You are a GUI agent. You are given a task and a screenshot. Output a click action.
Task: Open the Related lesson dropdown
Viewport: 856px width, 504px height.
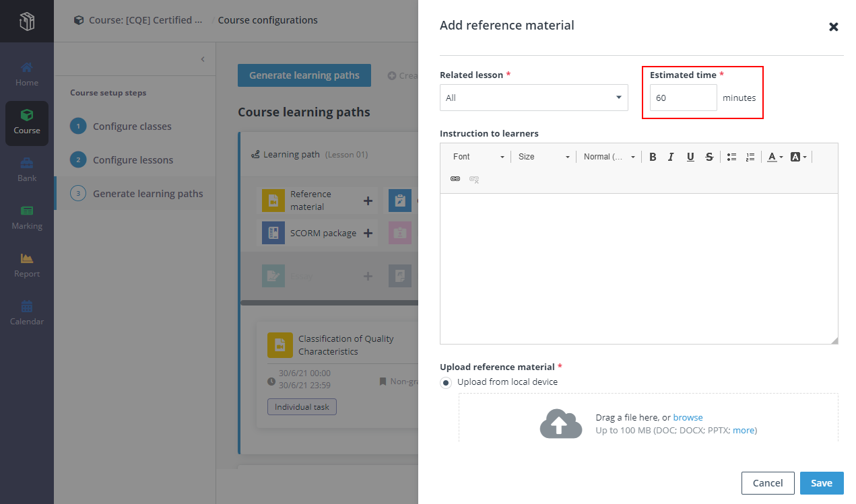[x=534, y=98]
